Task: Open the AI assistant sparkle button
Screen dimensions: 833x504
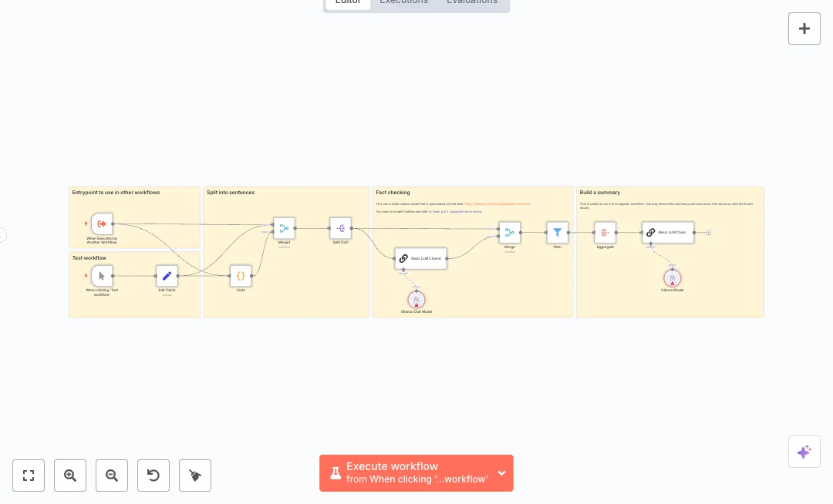Action: pos(804,452)
